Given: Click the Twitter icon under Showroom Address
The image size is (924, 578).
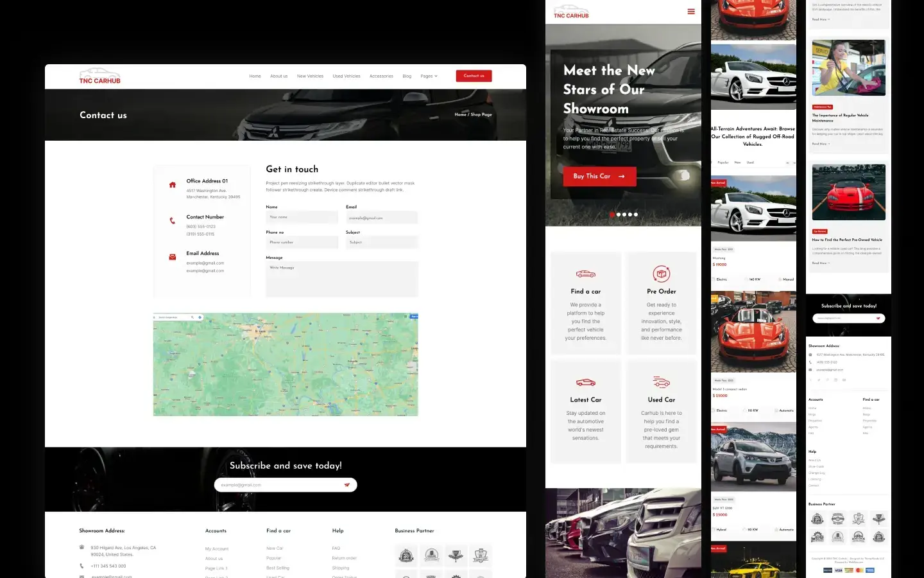Looking at the screenshot, I should [819, 380].
